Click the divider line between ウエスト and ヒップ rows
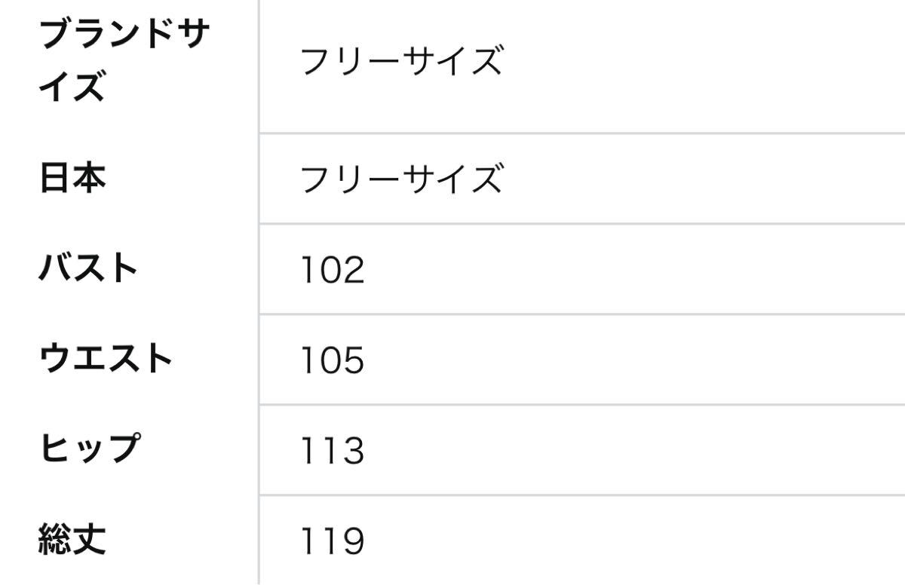This screenshot has width=905, height=588. point(581,405)
